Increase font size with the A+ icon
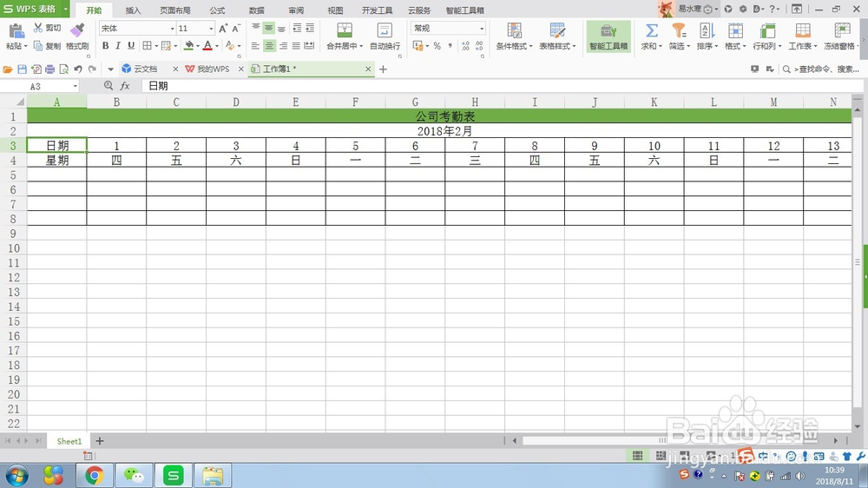868x488 pixels. (x=223, y=29)
